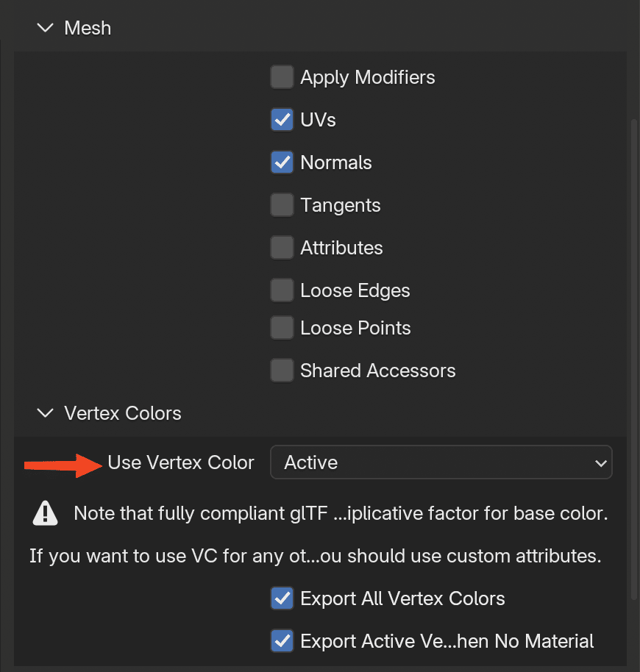Click the Vertex Colors chevron icon

(x=45, y=413)
